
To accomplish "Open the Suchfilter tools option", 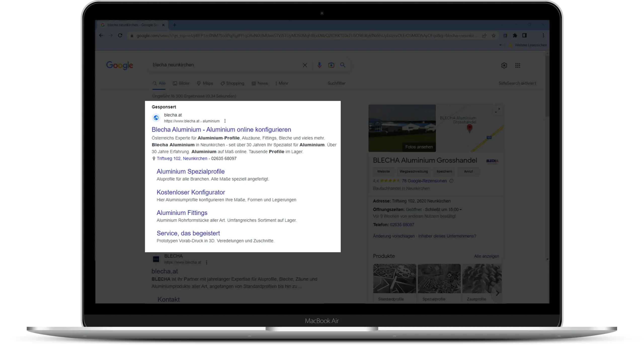I will pyautogui.click(x=336, y=83).
